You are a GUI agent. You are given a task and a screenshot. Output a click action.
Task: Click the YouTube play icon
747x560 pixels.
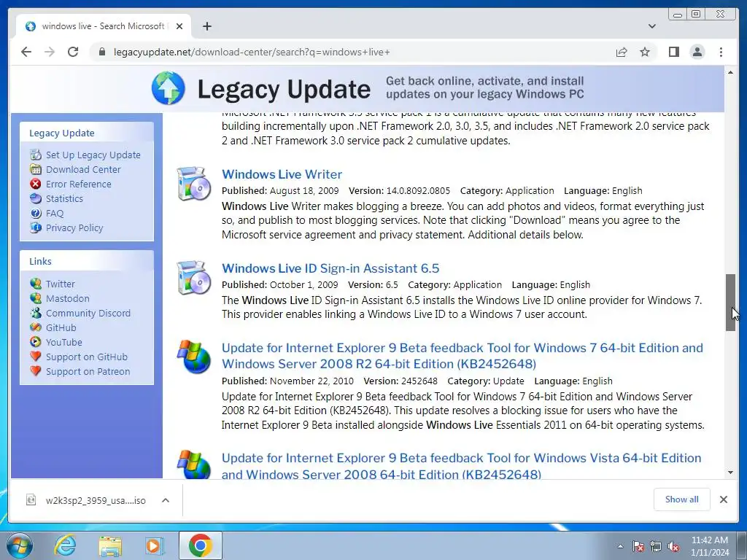[36, 342]
